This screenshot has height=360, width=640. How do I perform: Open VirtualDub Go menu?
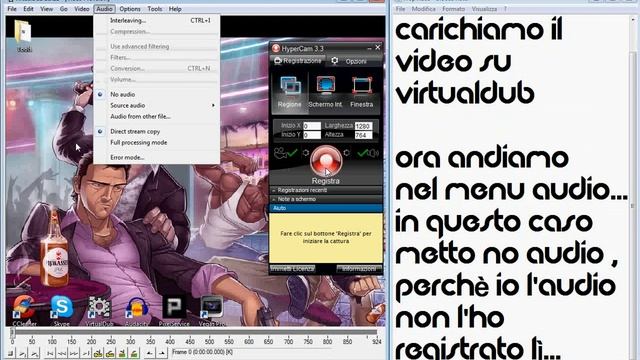64,9
